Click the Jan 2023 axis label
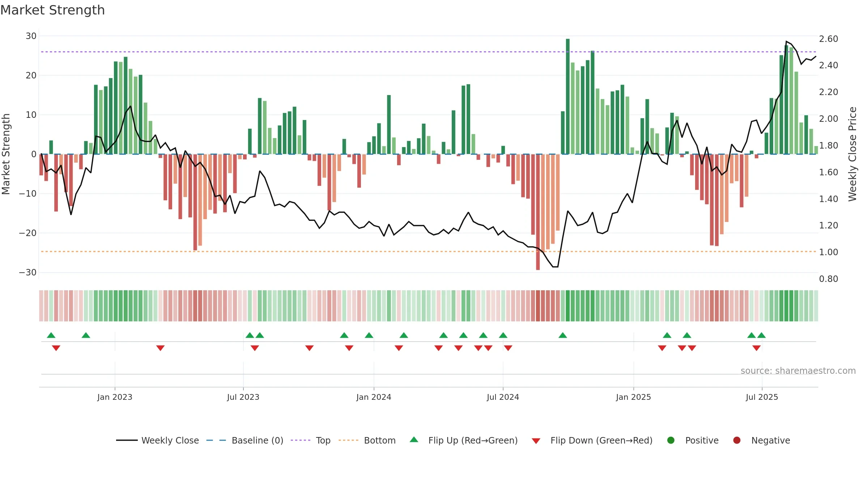 (115, 397)
